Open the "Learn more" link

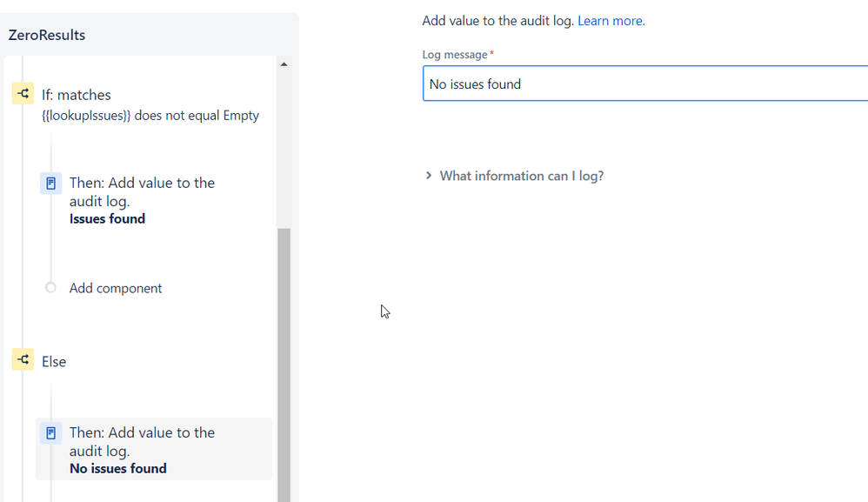click(x=610, y=20)
